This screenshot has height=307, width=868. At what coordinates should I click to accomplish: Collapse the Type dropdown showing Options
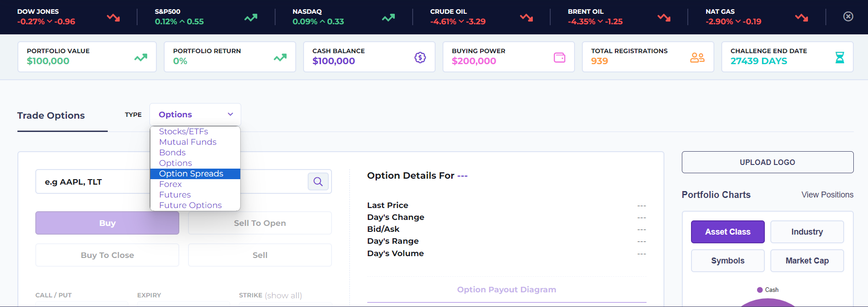[195, 115]
